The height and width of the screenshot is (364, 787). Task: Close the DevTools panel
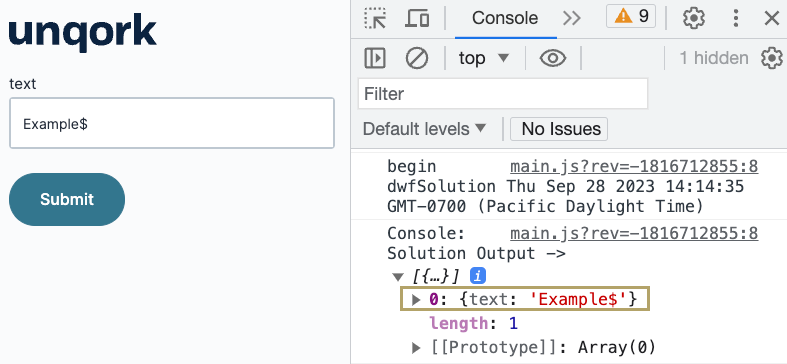(x=771, y=18)
